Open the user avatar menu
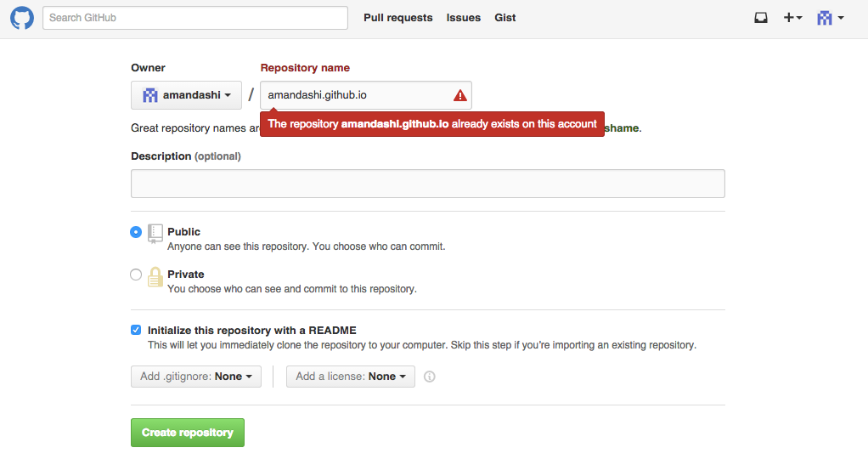This screenshot has width=868, height=476. [x=830, y=18]
